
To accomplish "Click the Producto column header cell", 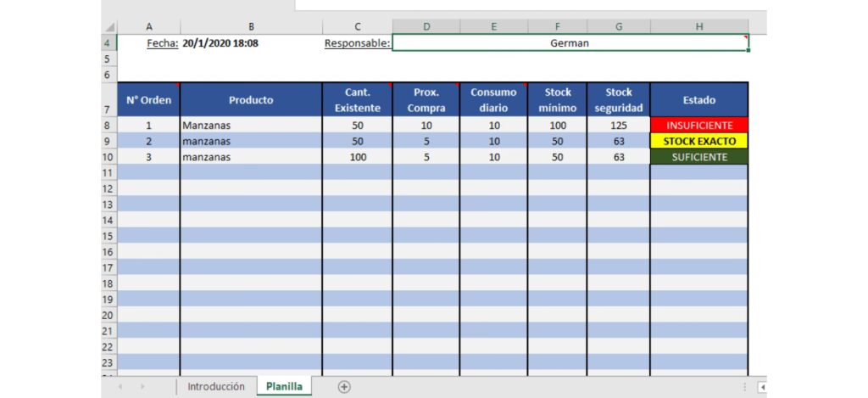I will coord(251,100).
